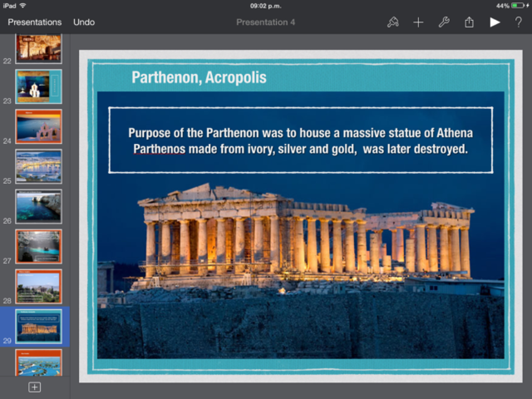Select the Parthenon, Acropolis title text

[x=199, y=78]
